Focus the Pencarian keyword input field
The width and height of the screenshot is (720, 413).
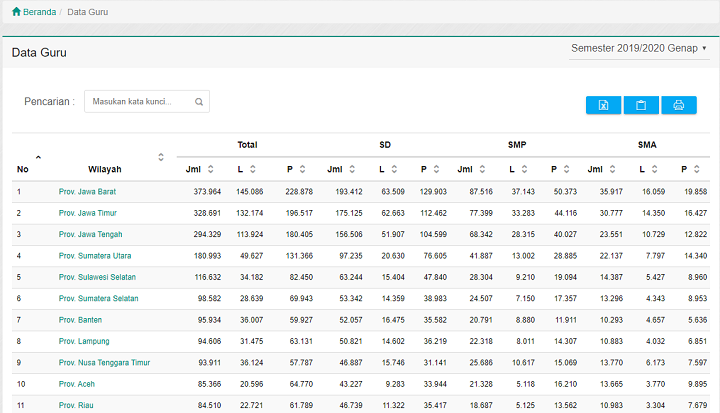coord(147,102)
